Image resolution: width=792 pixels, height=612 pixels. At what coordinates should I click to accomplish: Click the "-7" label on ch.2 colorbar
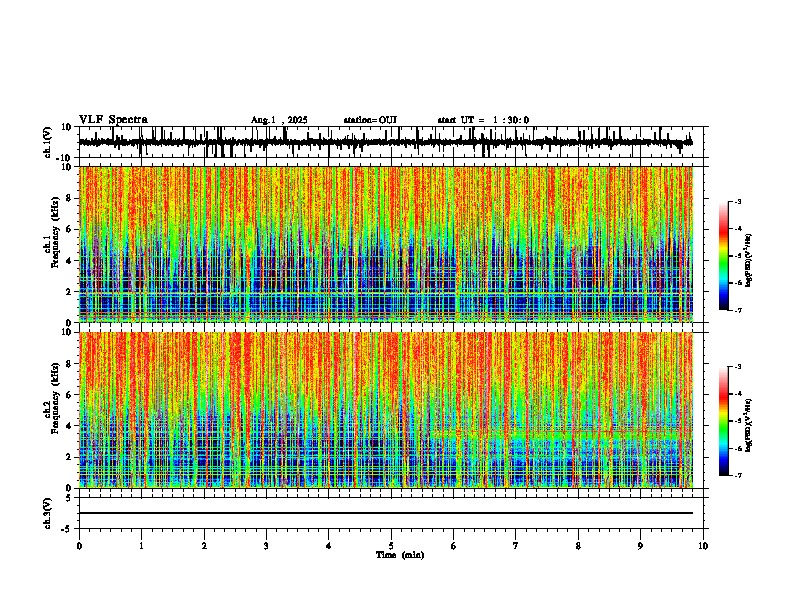tap(737, 475)
